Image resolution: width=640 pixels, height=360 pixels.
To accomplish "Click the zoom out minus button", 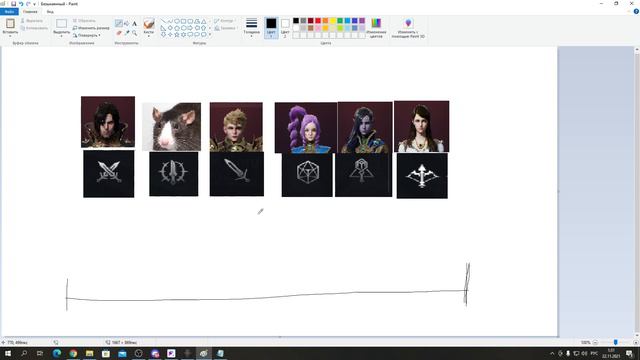I will [x=596, y=342].
